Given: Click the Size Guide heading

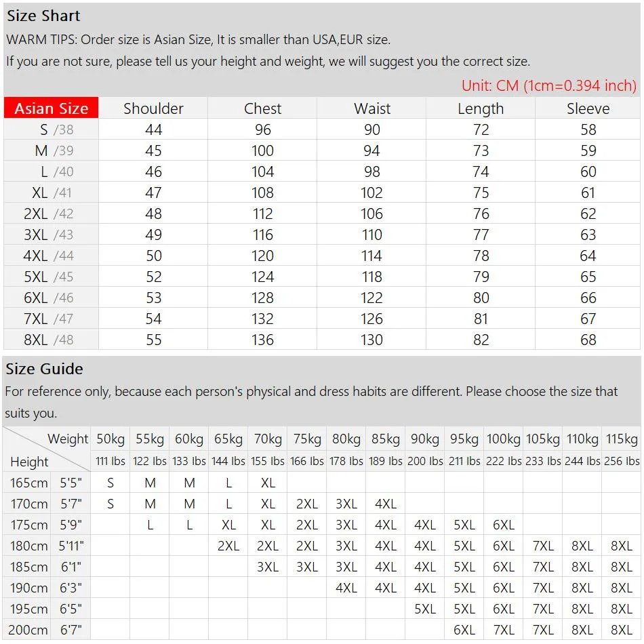Looking at the screenshot, I should click(45, 369).
